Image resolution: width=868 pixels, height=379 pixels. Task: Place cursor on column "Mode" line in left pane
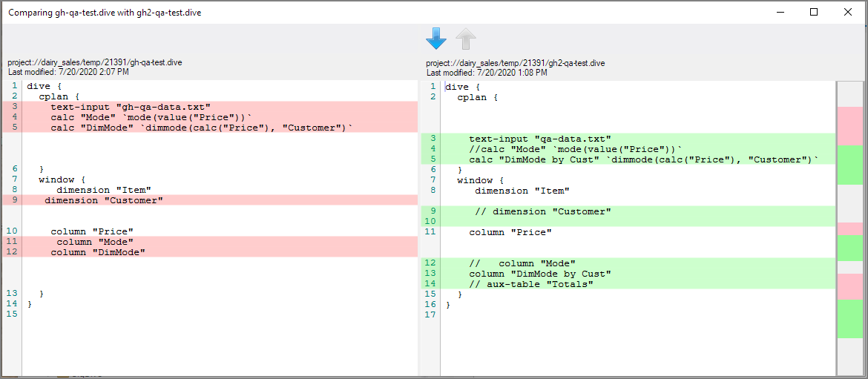[x=95, y=242]
